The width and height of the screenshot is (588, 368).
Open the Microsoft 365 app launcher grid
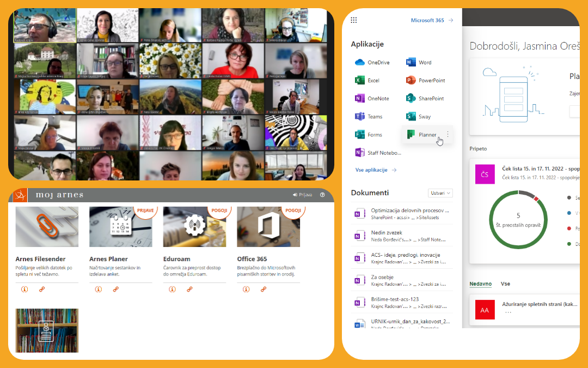[354, 20]
